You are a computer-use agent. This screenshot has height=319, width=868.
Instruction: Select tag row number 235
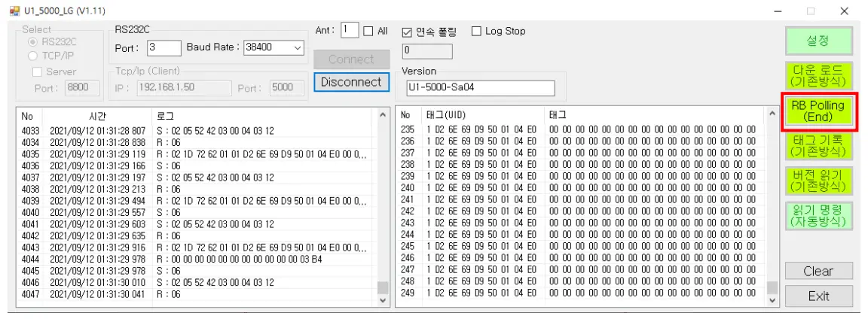tap(582, 129)
